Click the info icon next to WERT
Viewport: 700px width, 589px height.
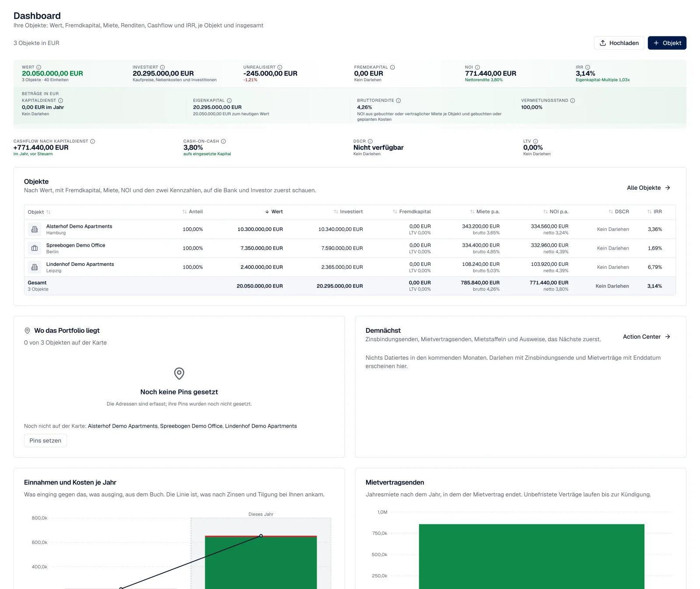click(x=38, y=67)
